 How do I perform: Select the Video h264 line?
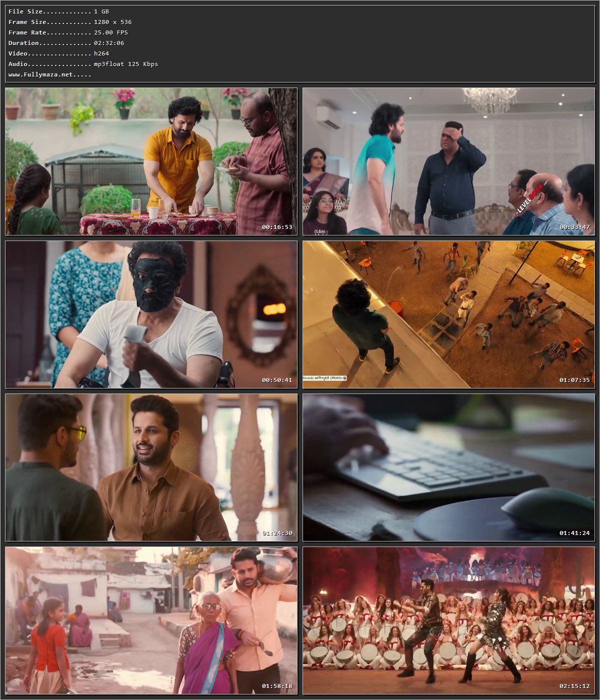(x=58, y=53)
